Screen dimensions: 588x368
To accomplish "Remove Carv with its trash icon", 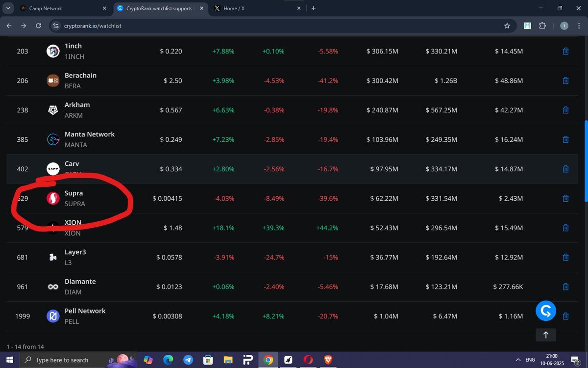I will [x=565, y=169].
